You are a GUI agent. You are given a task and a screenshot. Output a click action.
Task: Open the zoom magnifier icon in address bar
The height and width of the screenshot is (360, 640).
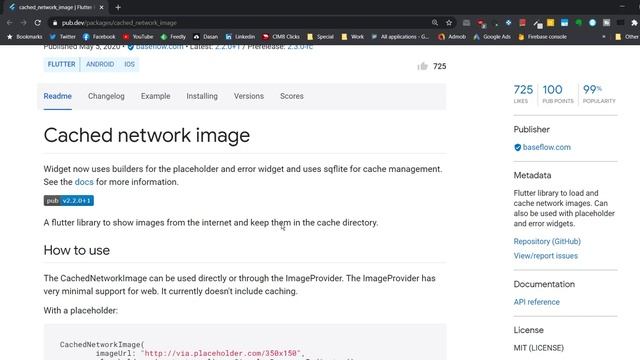(435, 23)
